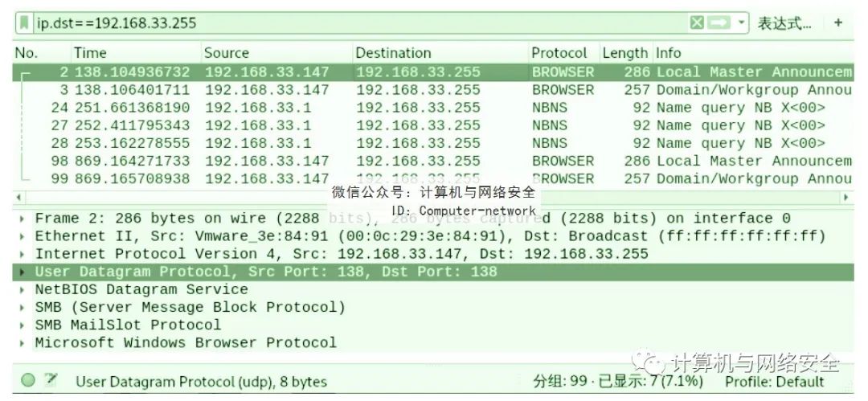Click the plus icon to add filter button
This screenshot has width=868, height=401.
tap(838, 23)
